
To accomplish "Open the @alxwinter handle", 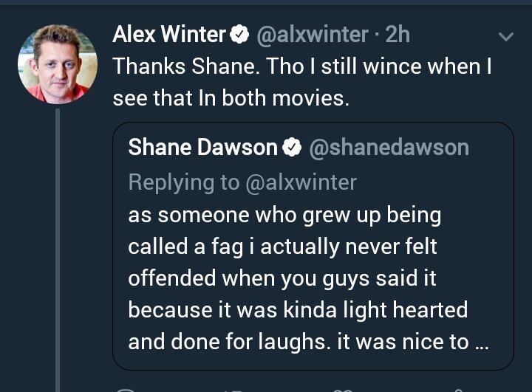I will pyautogui.click(x=311, y=34).
